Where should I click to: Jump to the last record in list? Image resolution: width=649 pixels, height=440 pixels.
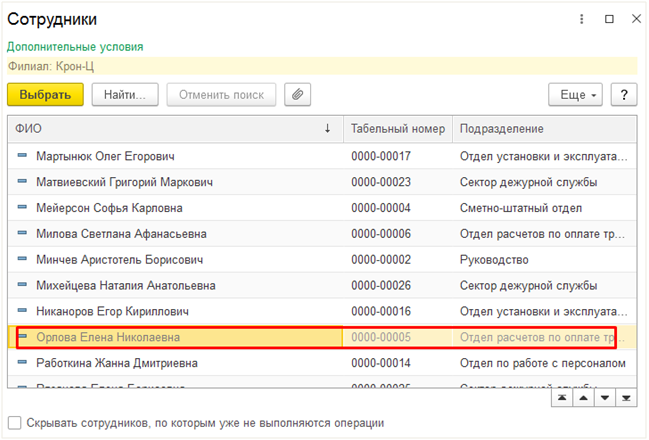(x=625, y=398)
